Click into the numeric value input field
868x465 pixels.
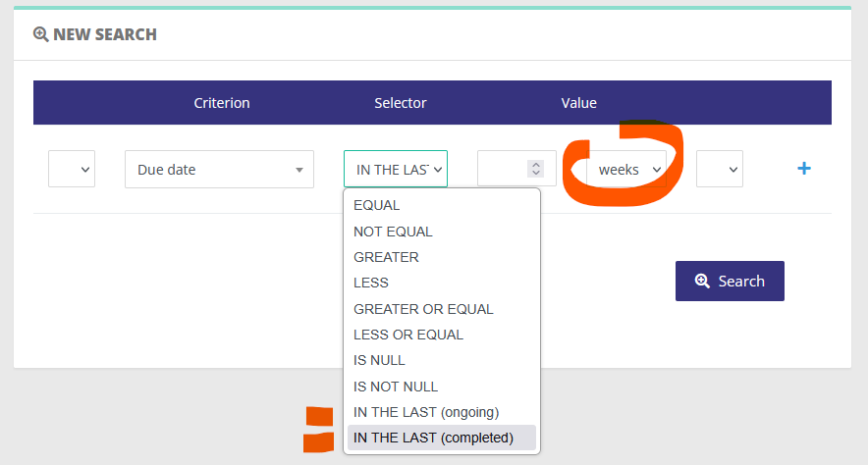pyautogui.click(x=503, y=169)
